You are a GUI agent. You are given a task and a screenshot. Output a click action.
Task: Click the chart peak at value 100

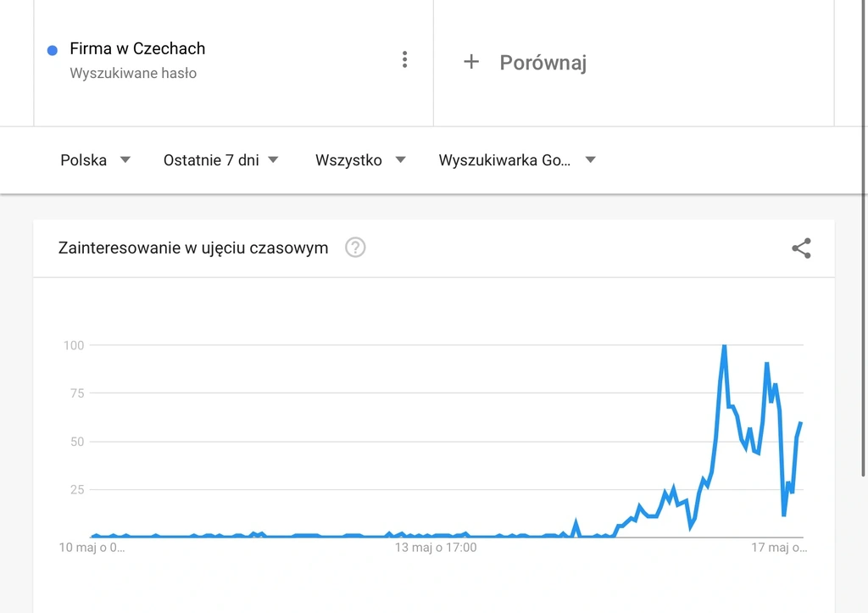(x=724, y=346)
